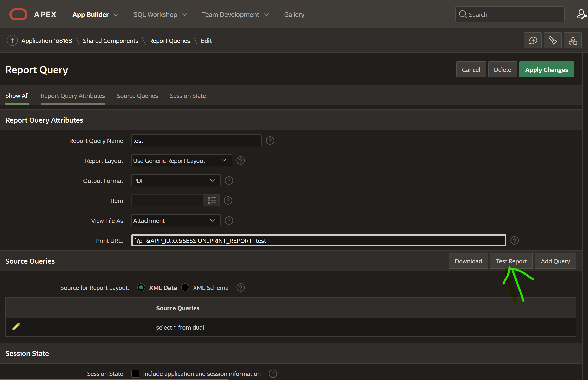The image size is (588, 380).
Task: Apply Changes to the report query
Action: [546, 69]
